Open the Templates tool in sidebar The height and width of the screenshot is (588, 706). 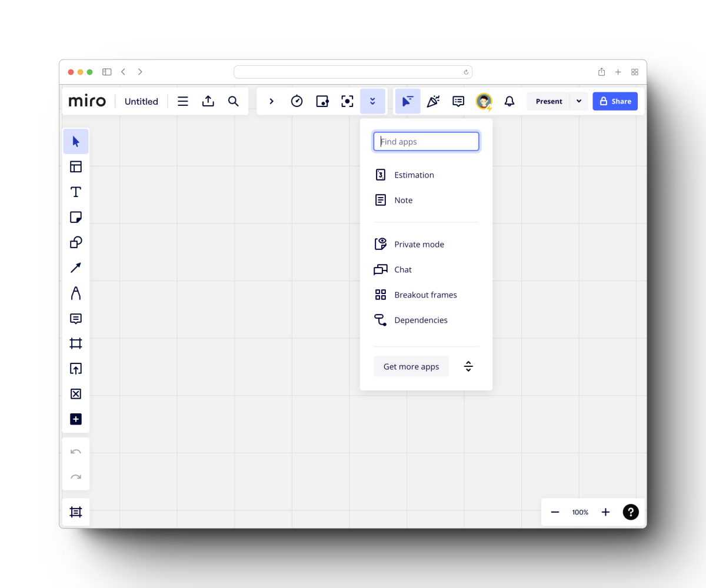76,167
